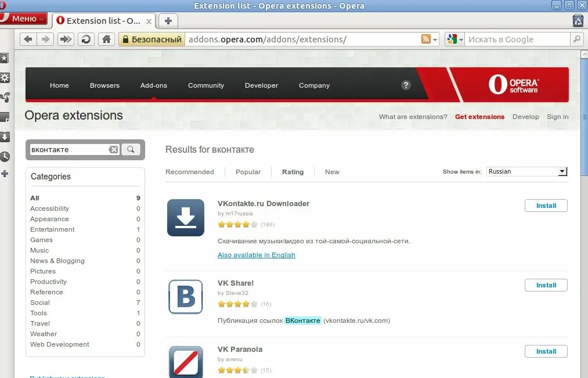This screenshot has width=588, height=378.
Task: Open the Browsers navigation item
Action: point(104,85)
